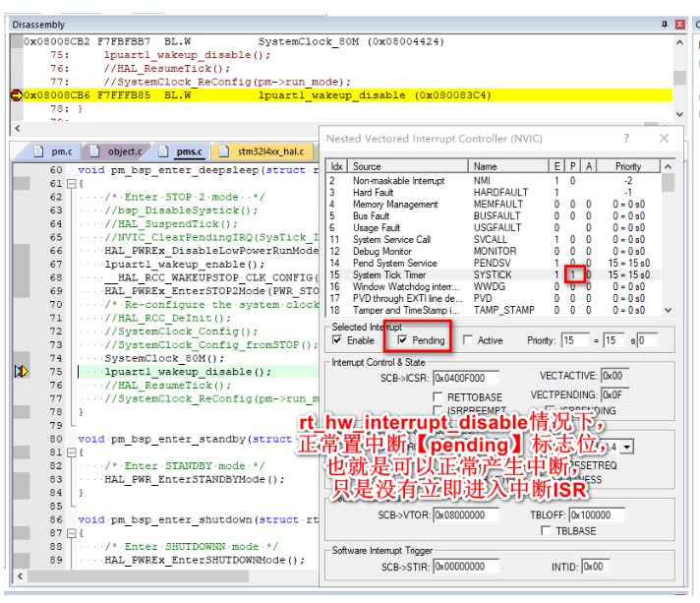Collapse code fold at line 87
The height and width of the screenshot is (603, 700).
click(71, 533)
